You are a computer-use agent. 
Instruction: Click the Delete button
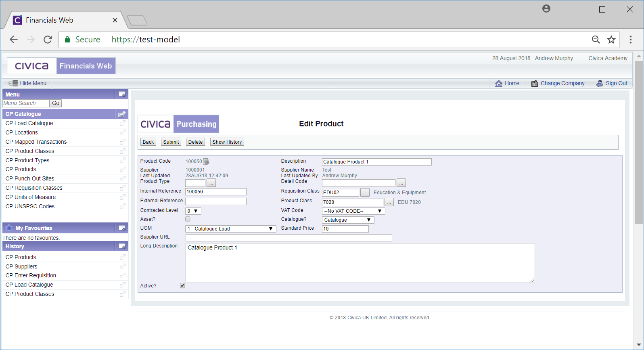click(x=195, y=142)
